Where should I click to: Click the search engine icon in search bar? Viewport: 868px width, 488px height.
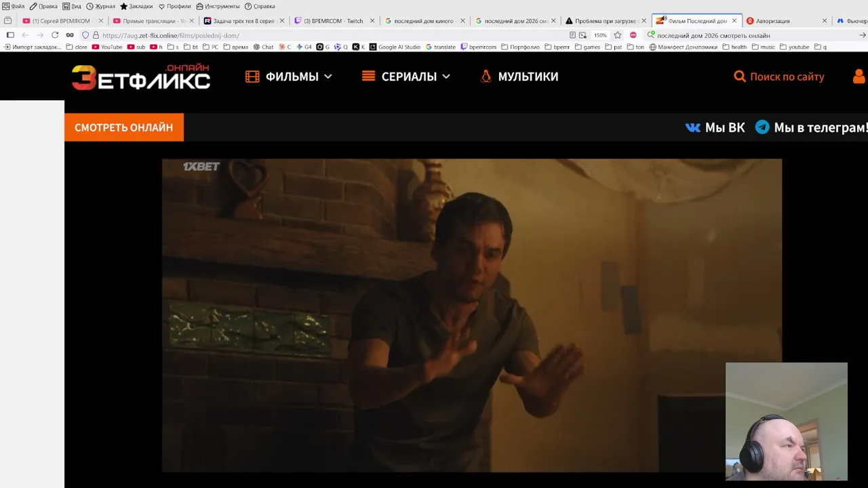(x=651, y=35)
